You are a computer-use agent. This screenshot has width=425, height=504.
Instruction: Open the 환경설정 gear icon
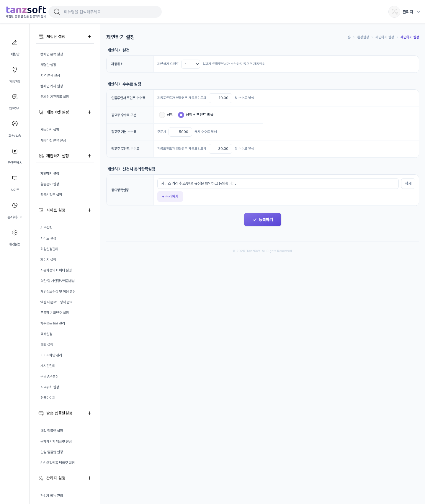(15, 233)
